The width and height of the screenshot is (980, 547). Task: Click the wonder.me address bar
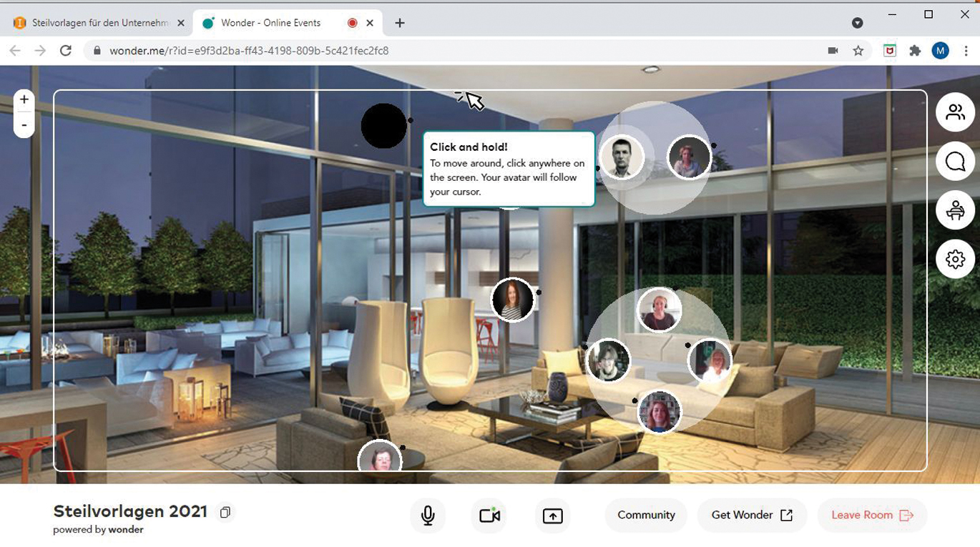429,51
